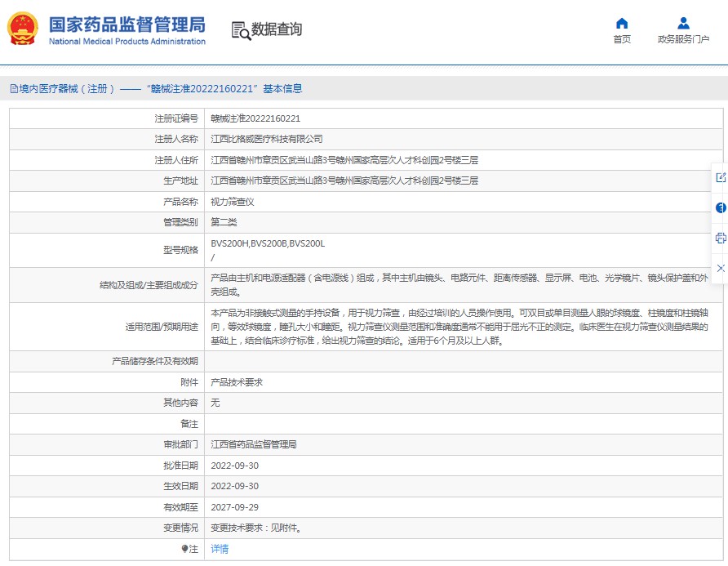Image resolution: width=728 pixels, height=566 pixels.
Task: Click the document icon before 境内医疗器械
Action: coord(13,89)
